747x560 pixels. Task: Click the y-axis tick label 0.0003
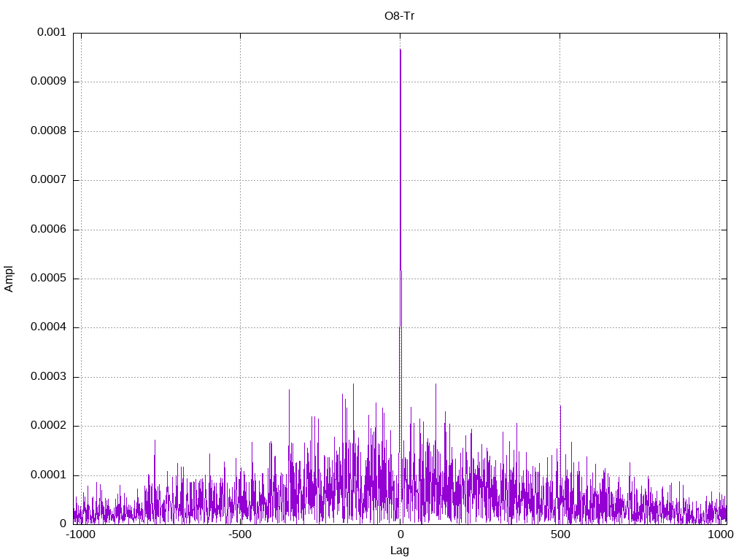[48, 377]
